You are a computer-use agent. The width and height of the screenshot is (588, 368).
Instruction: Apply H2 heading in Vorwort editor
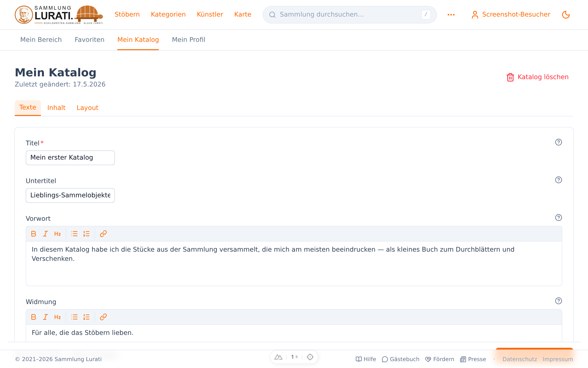pyautogui.click(x=58, y=234)
